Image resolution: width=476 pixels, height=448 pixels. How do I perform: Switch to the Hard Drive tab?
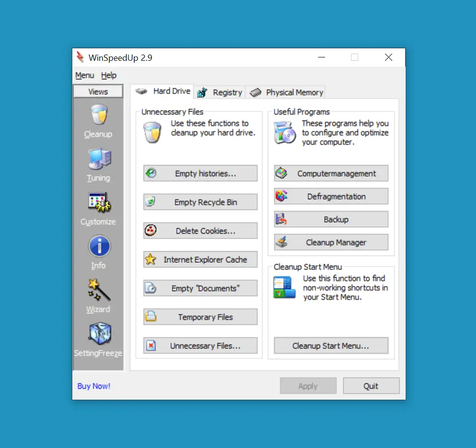tap(162, 91)
